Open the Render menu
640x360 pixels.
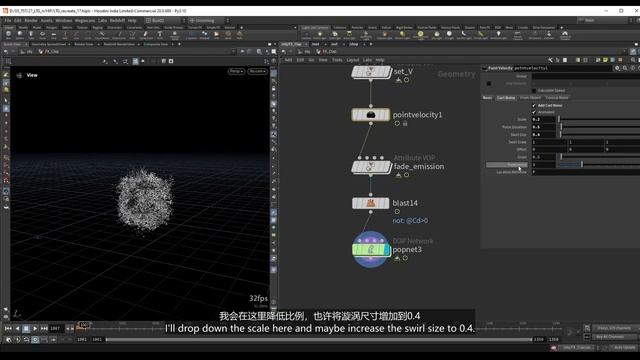point(31,20)
